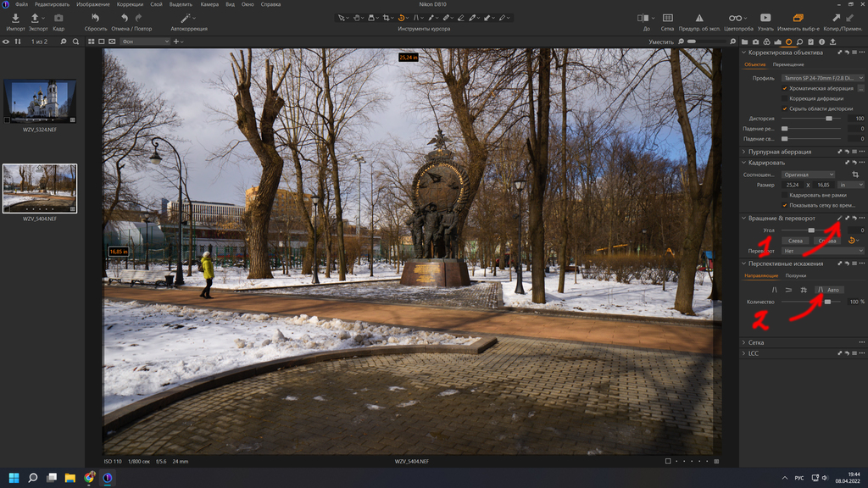Select the WZV_5324.NEF thumbnail
868x488 pixels.
pyautogui.click(x=40, y=100)
